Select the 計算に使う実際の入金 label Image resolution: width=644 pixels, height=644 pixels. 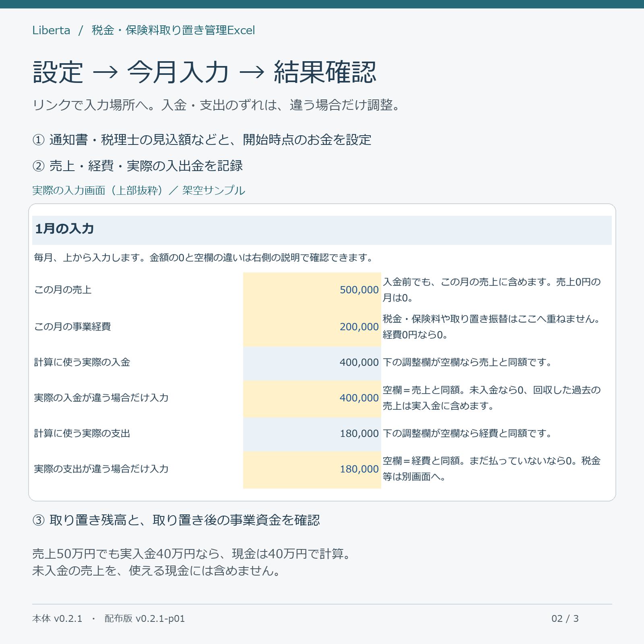[82, 362]
